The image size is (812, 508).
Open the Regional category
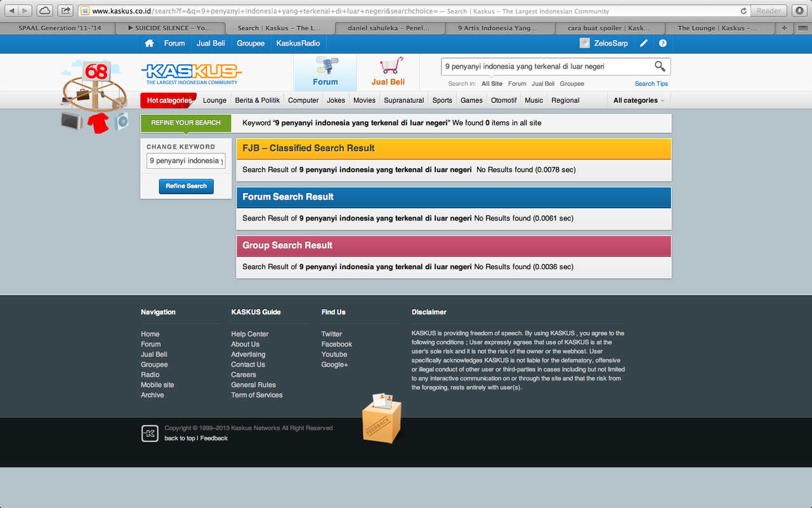pos(565,100)
